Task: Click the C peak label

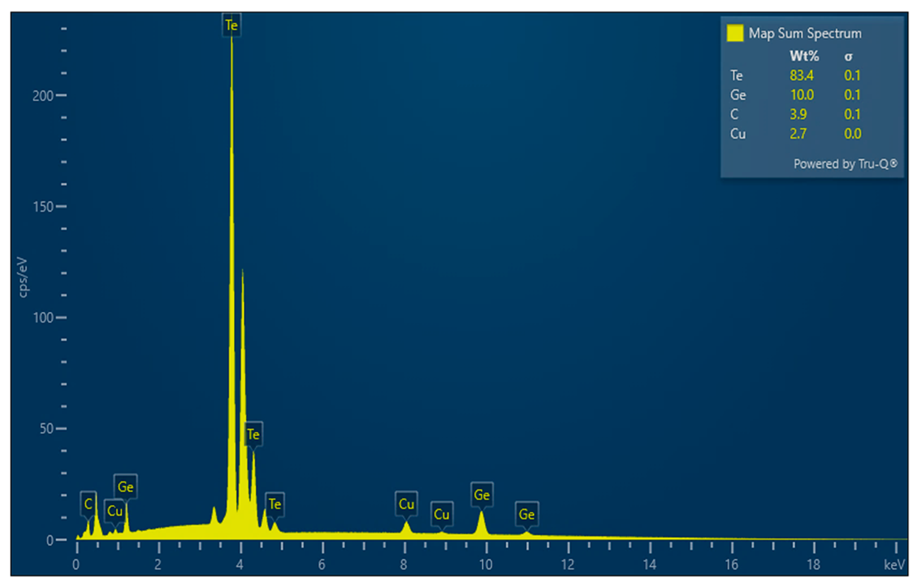Action: click(88, 504)
